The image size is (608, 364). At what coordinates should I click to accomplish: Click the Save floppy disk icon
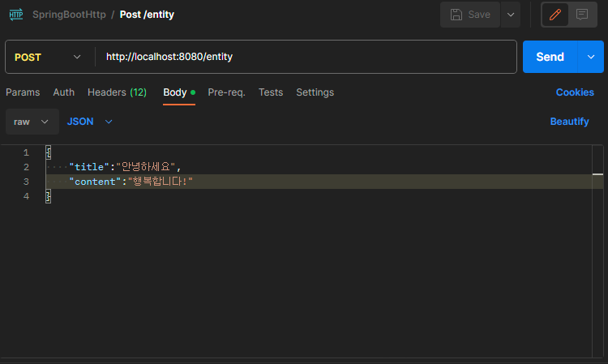point(456,15)
